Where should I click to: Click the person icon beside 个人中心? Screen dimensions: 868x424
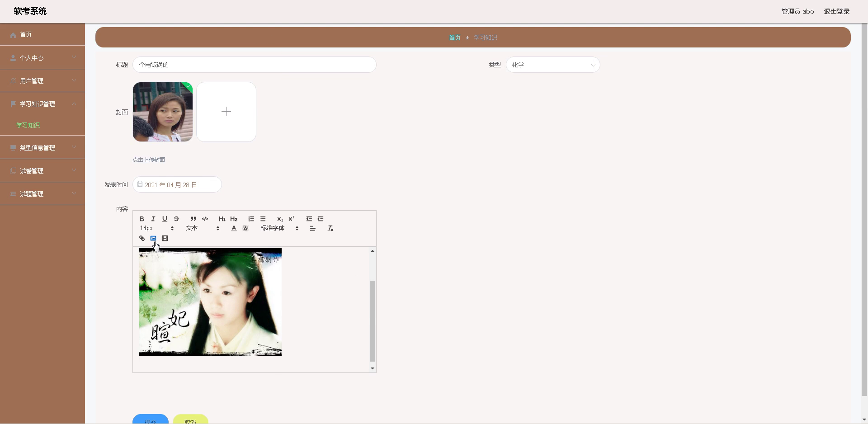pyautogui.click(x=13, y=58)
